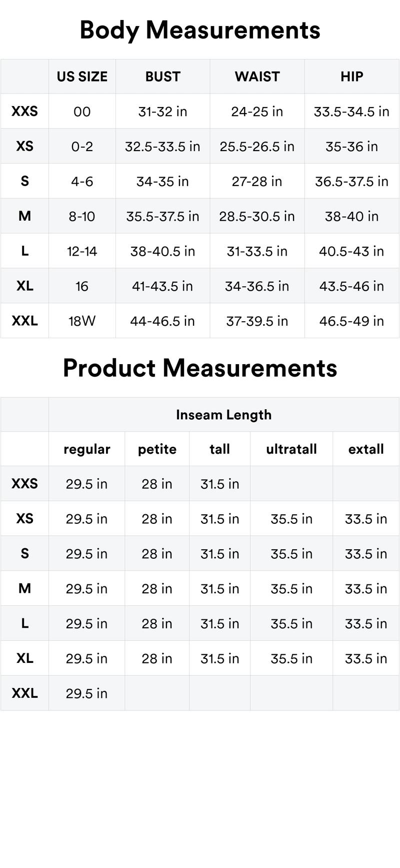Screen dimensions: 400x868
Task: Select the extall inseam column header
Action: pos(366,449)
